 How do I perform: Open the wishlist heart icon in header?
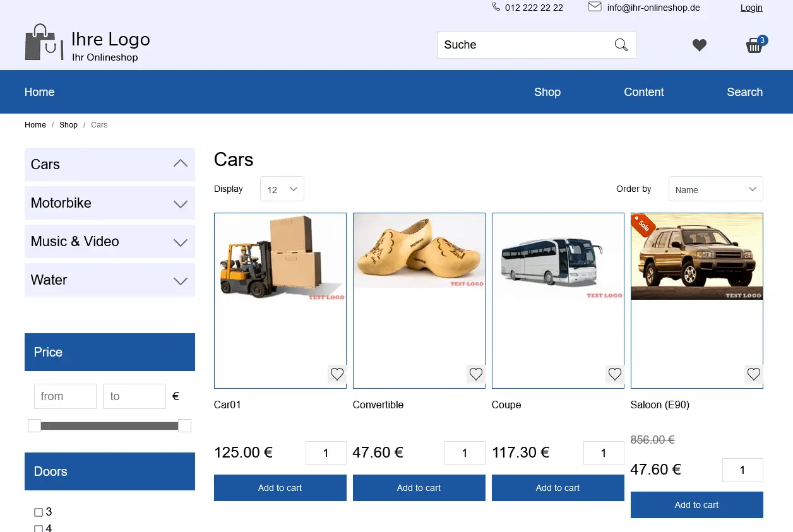click(x=699, y=45)
